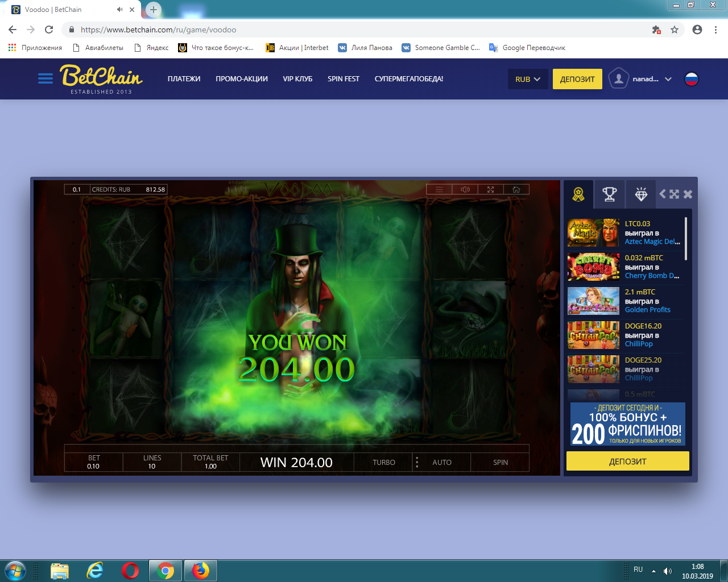
Task: Expand the game panel to fullscreen
Action: pyautogui.click(x=675, y=194)
